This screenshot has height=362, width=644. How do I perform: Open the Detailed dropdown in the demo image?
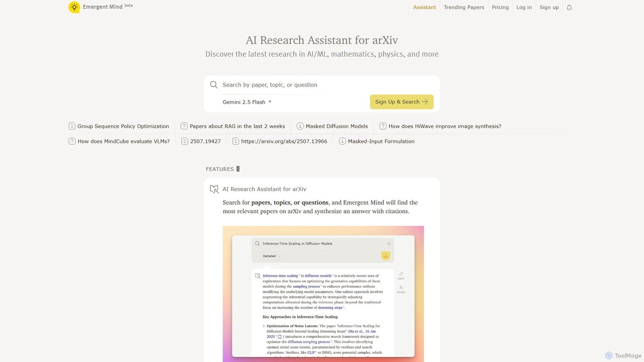[272, 256]
